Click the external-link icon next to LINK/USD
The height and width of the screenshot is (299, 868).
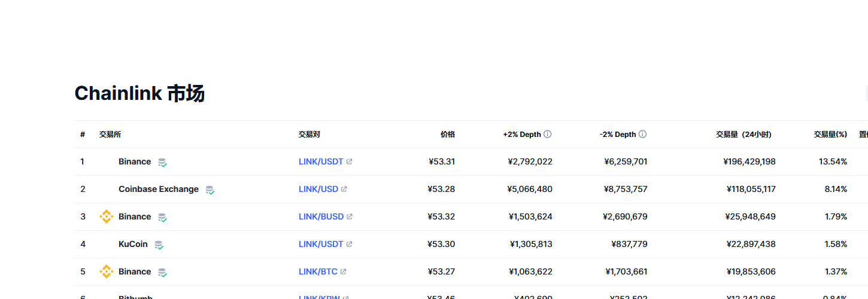click(x=344, y=189)
